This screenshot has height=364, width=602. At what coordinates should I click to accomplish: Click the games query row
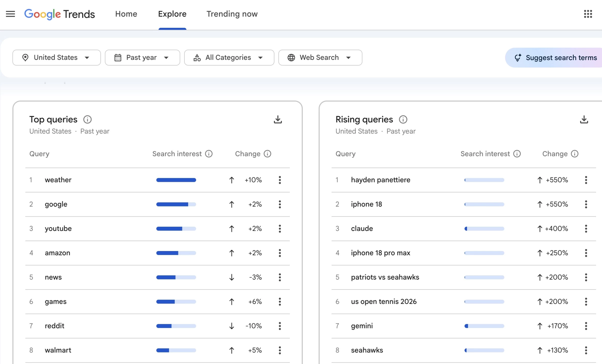(158, 302)
